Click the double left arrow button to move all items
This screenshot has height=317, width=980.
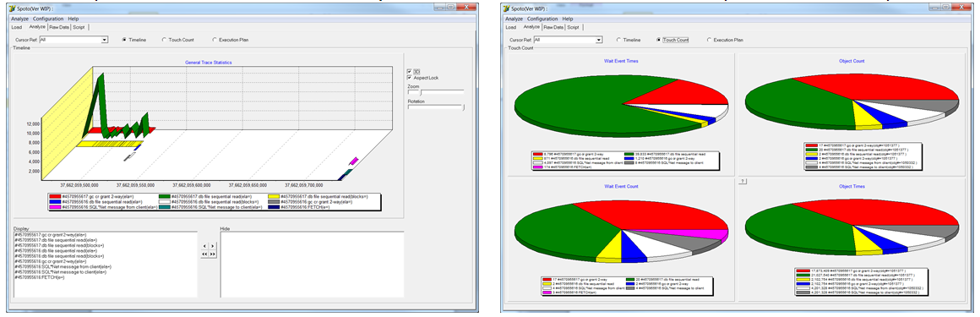point(204,254)
